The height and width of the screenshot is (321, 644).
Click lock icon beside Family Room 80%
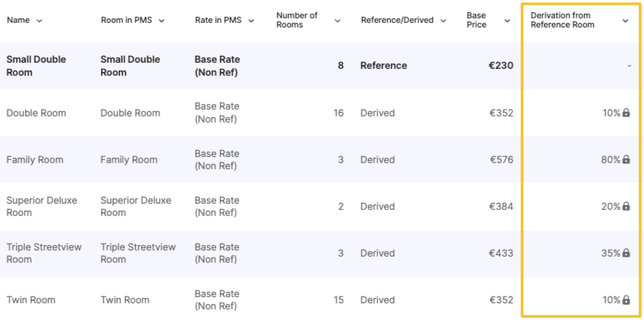pyautogui.click(x=626, y=160)
